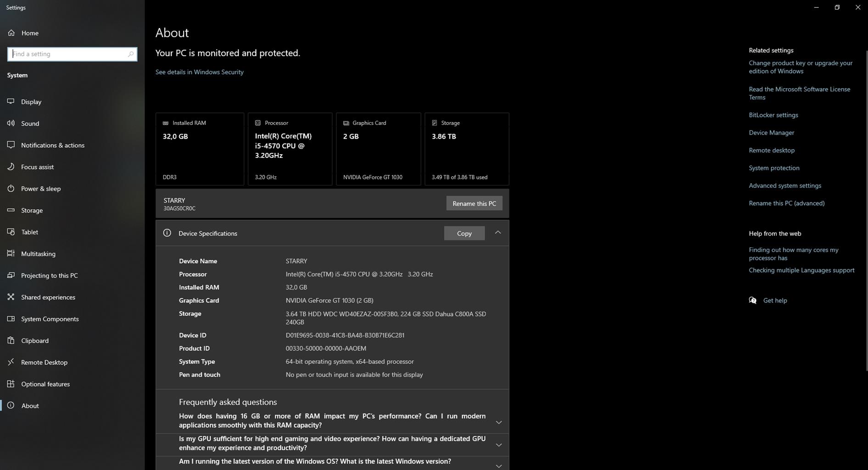This screenshot has width=868, height=470.
Task: Go to Optional features section
Action: point(45,384)
